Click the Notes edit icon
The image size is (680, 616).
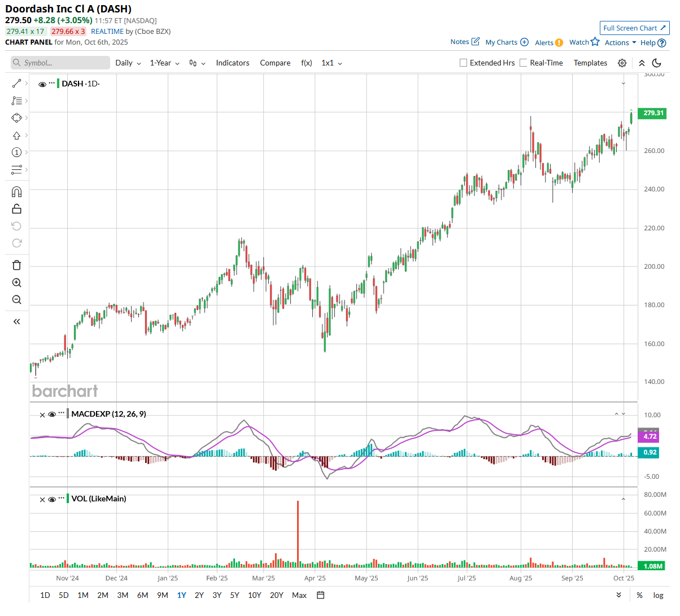(x=476, y=42)
